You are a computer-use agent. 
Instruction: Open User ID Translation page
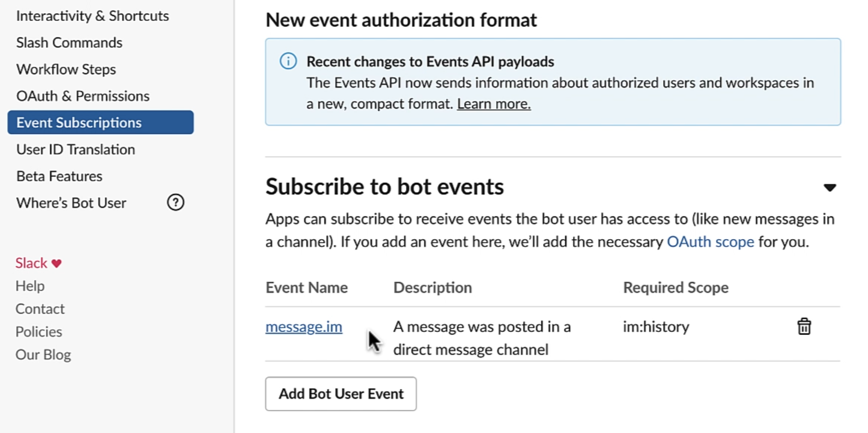pos(76,149)
